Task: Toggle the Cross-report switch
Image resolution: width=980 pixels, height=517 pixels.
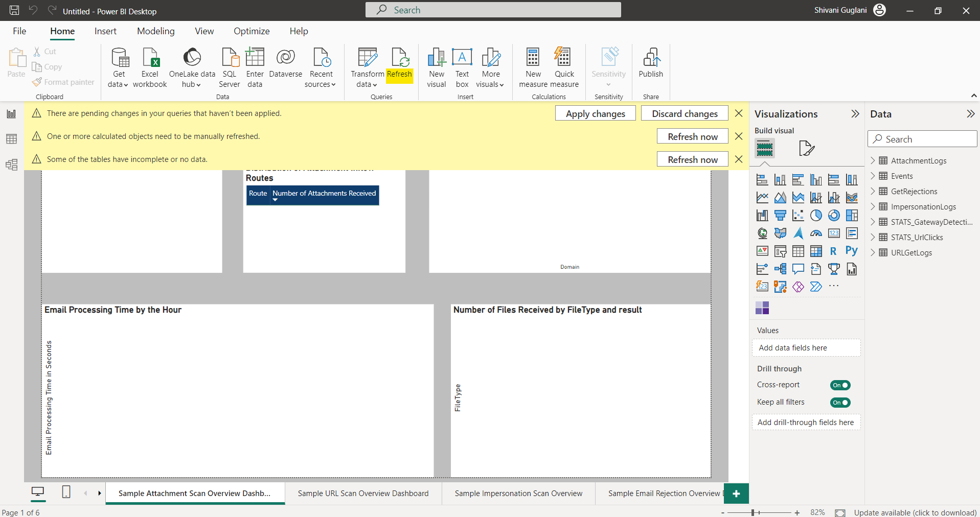Action: pyautogui.click(x=840, y=385)
